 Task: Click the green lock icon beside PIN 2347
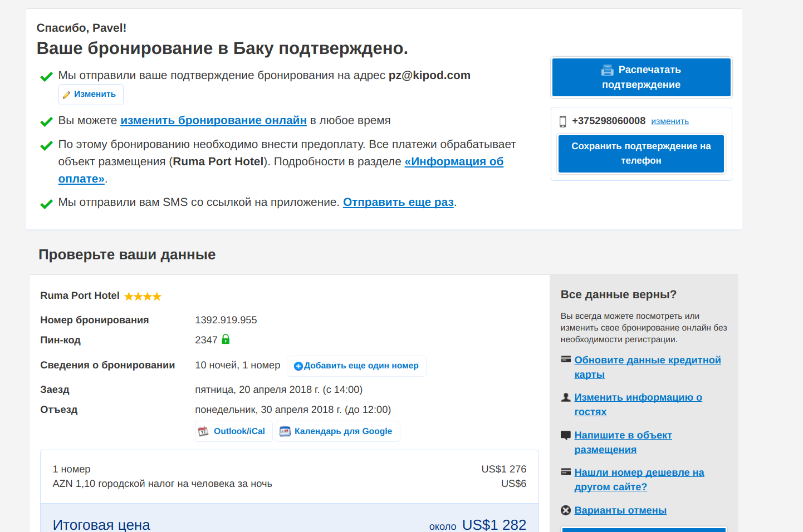tap(226, 339)
